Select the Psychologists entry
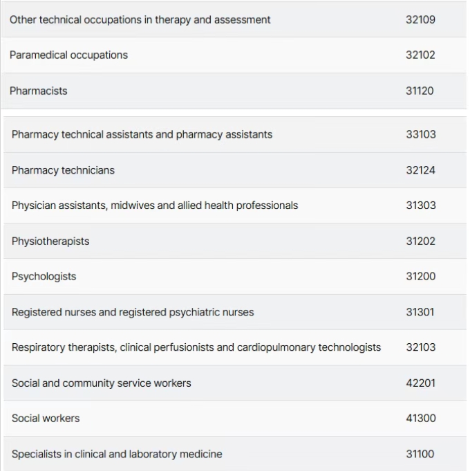The width and height of the screenshot is (470, 476). click(44, 277)
